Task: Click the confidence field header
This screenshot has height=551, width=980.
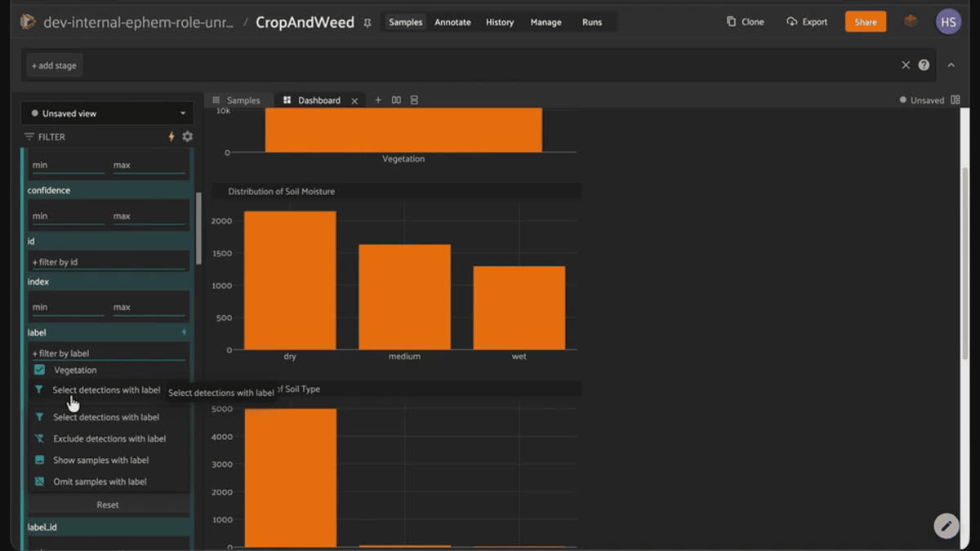Action: (108, 190)
